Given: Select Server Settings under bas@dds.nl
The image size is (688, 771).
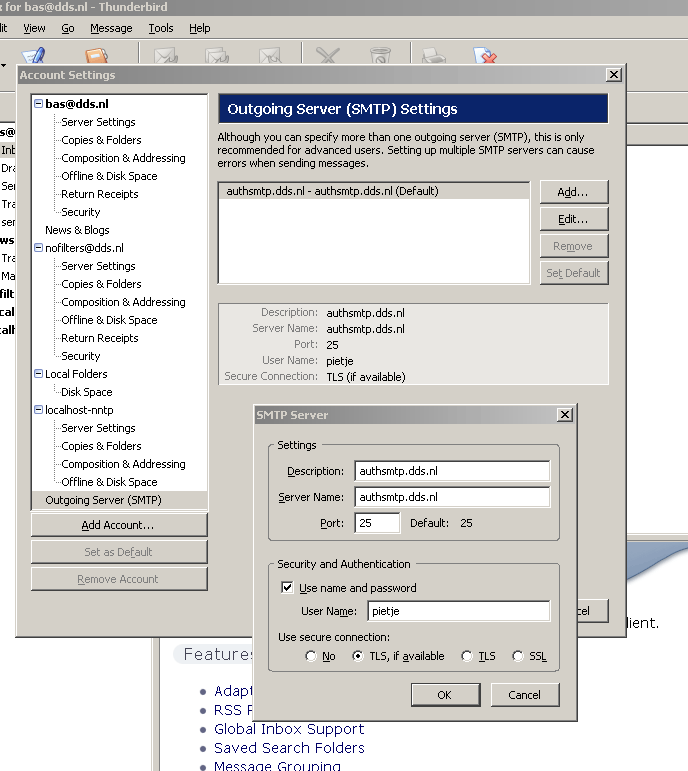Looking at the screenshot, I should click(98, 122).
